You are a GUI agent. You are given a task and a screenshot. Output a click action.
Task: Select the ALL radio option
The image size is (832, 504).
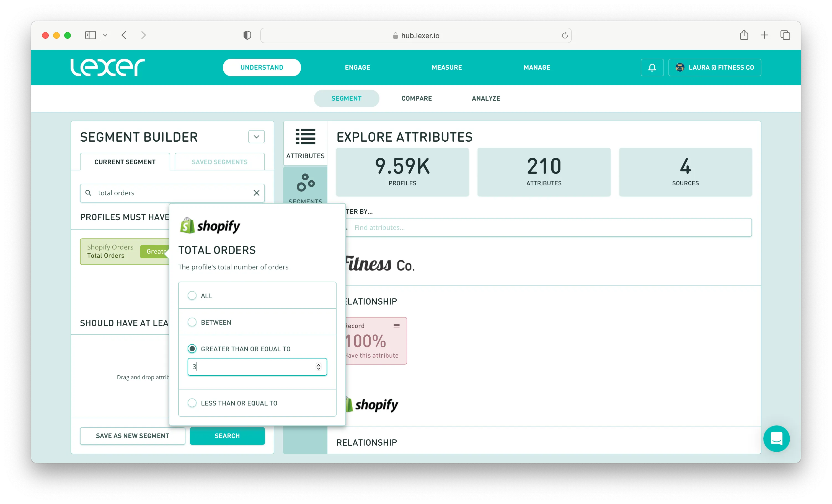[192, 295]
